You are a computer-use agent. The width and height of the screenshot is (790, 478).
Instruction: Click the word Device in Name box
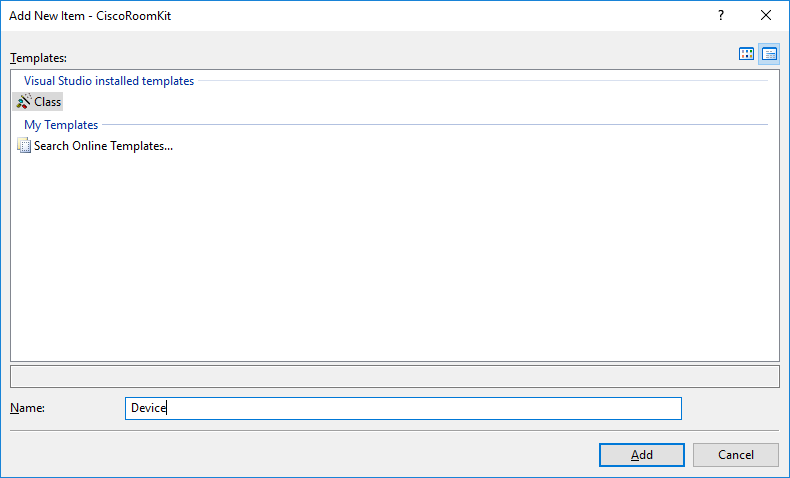pyautogui.click(x=148, y=408)
